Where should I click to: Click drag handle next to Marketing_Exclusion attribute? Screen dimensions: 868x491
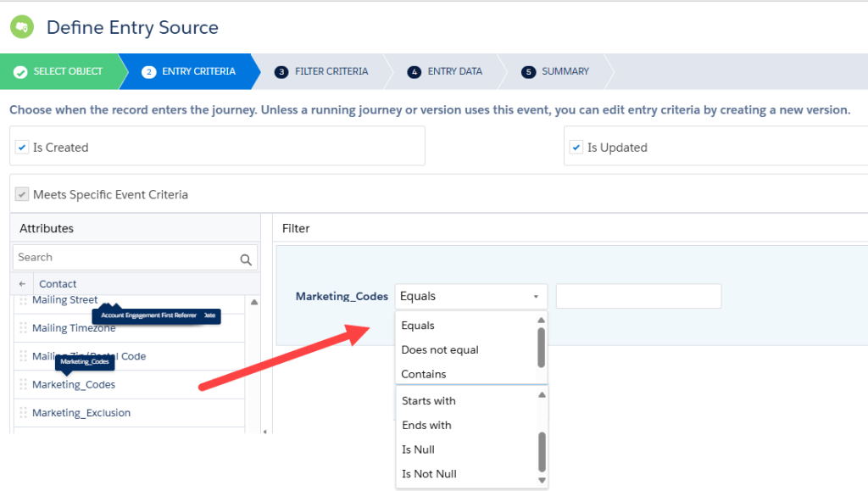coord(24,413)
